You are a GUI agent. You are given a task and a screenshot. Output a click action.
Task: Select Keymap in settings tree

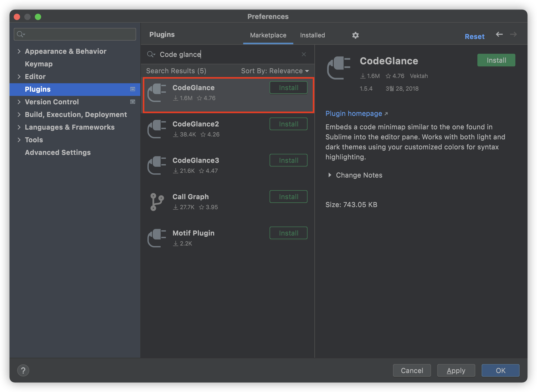[39, 64]
